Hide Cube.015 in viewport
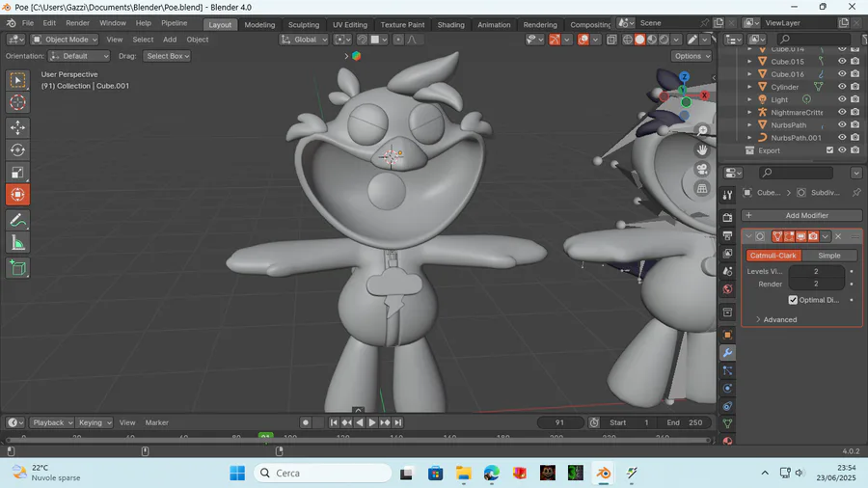 pos(842,61)
